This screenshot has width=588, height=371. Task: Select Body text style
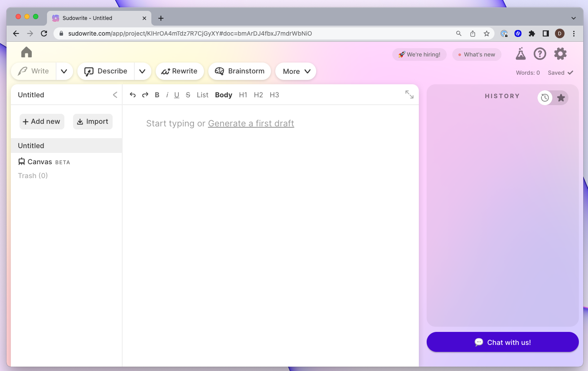click(224, 95)
